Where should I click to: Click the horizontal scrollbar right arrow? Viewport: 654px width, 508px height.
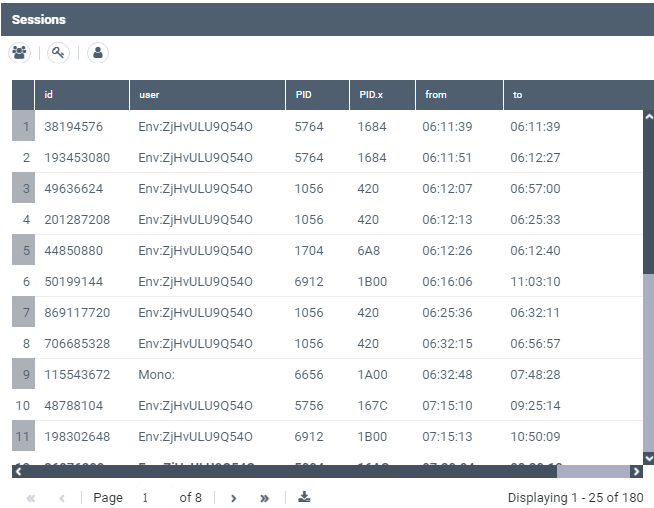pos(636,471)
